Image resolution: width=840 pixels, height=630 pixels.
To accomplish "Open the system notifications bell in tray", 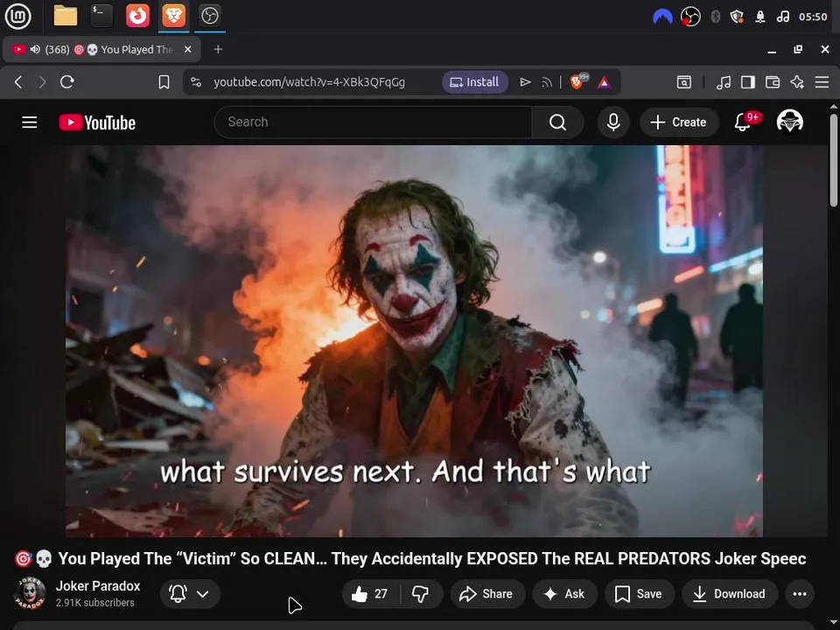I will 760,17.
